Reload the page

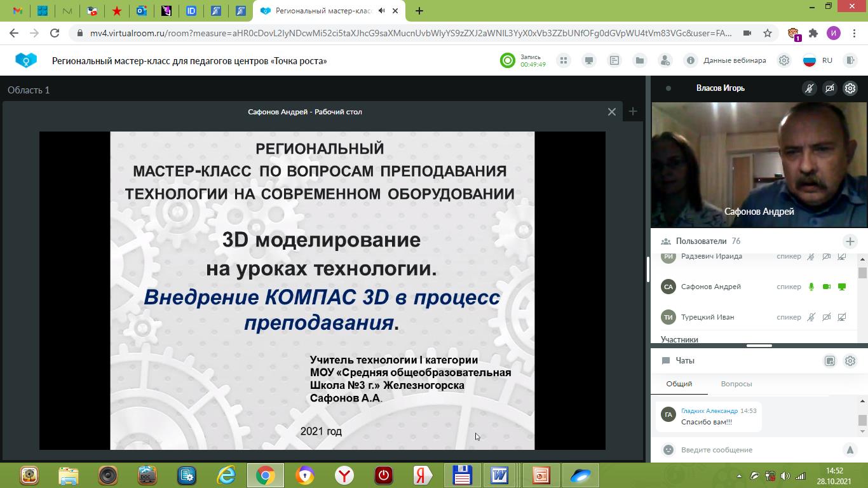click(55, 33)
